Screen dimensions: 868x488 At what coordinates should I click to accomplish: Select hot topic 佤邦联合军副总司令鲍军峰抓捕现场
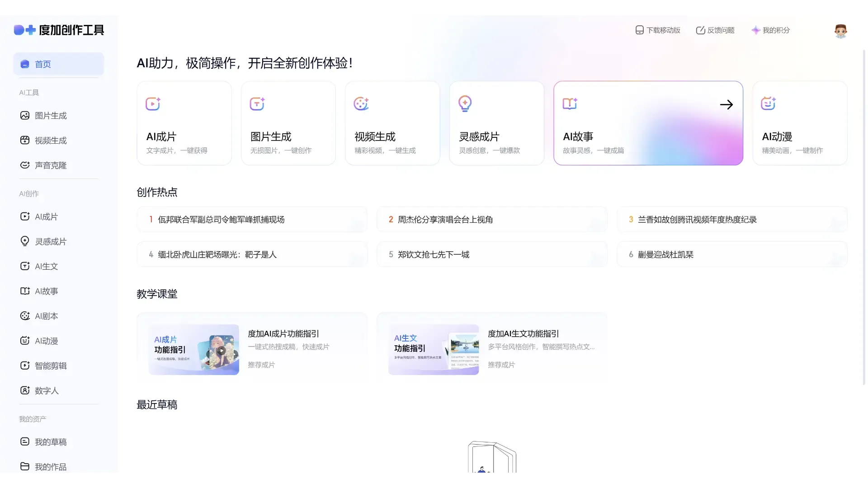pyautogui.click(x=252, y=220)
